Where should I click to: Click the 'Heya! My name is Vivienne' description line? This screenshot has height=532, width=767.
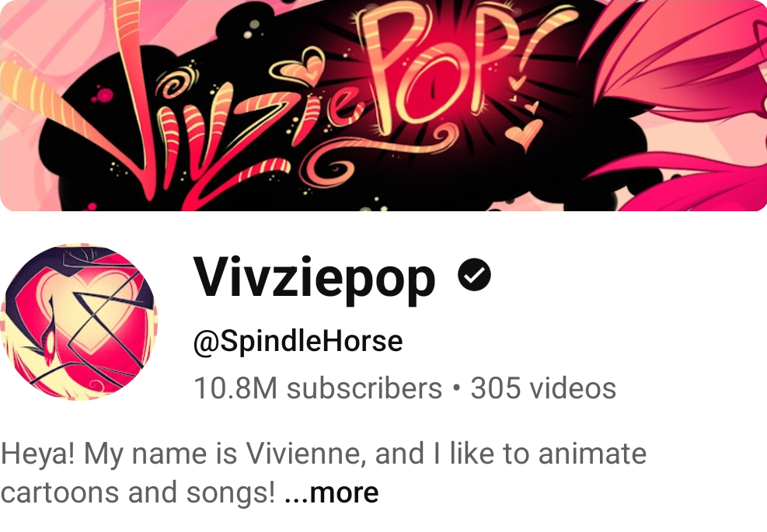(x=323, y=454)
